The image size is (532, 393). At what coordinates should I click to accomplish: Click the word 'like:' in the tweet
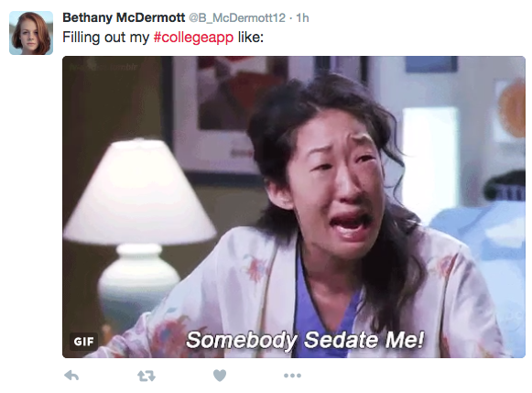click(250, 38)
